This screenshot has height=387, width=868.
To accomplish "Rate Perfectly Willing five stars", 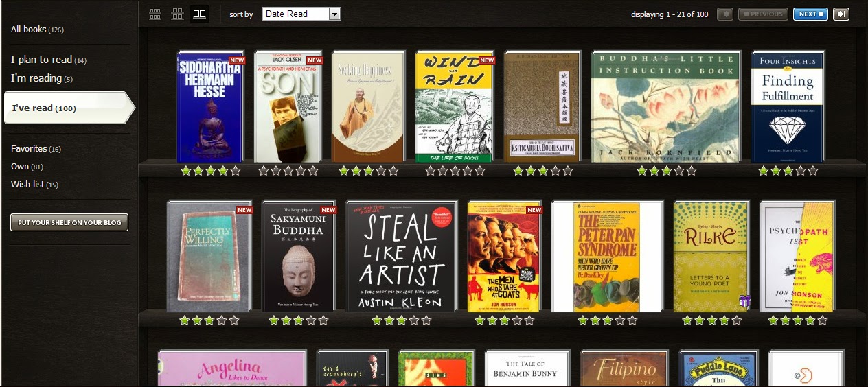I will click(x=234, y=320).
